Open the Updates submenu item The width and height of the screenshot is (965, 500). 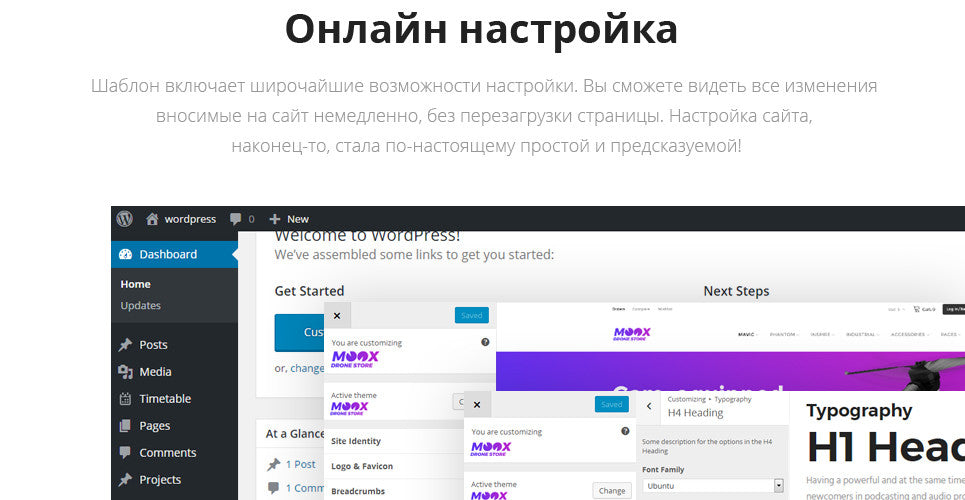point(140,305)
